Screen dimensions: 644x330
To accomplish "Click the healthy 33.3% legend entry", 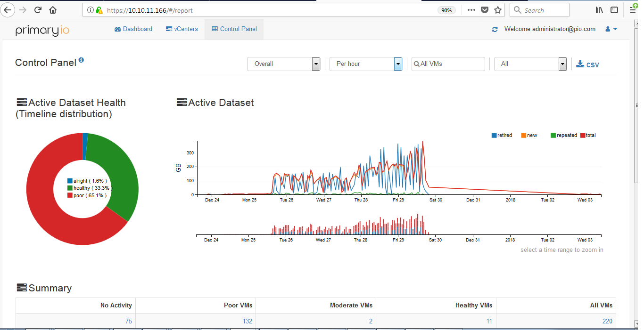I will (x=89, y=188).
